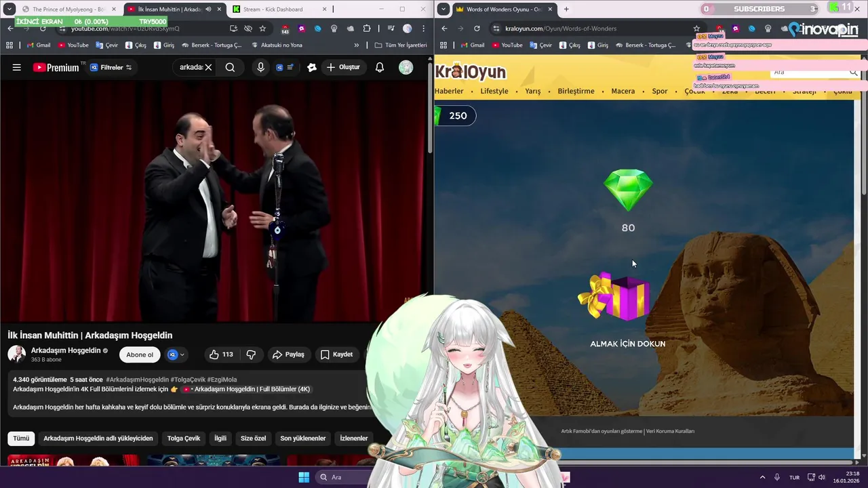Image resolution: width=868 pixels, height=488 pixels.
Task: Open media control icon in YouTube window
Action: click(391, 28)
